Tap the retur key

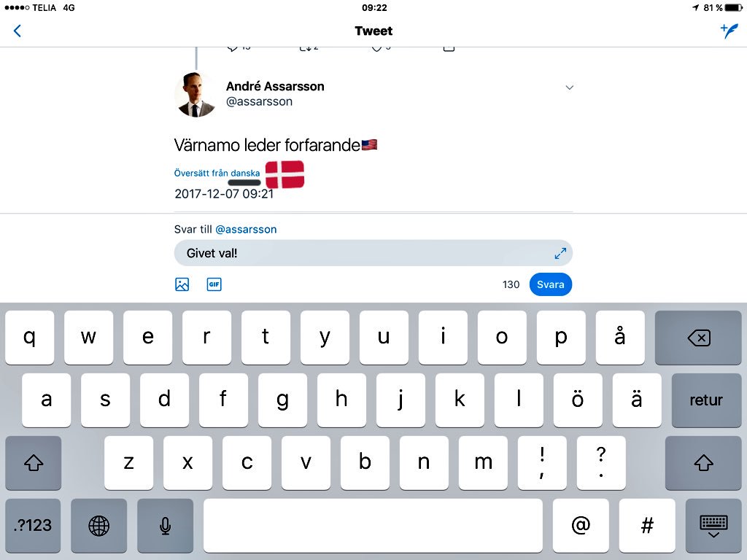(x=706, y=400)
